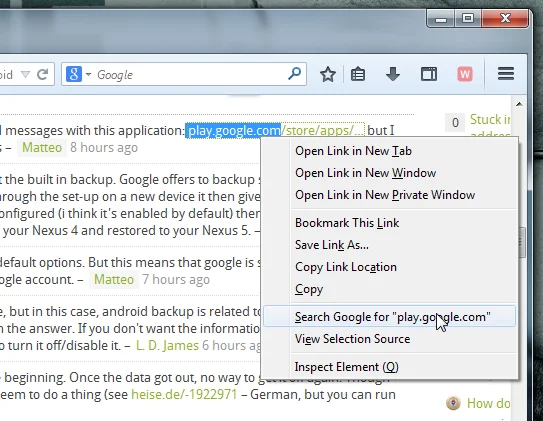Select Copy Link Location
The width and height of the screenshot is (543, 421).
coord(346,267)
